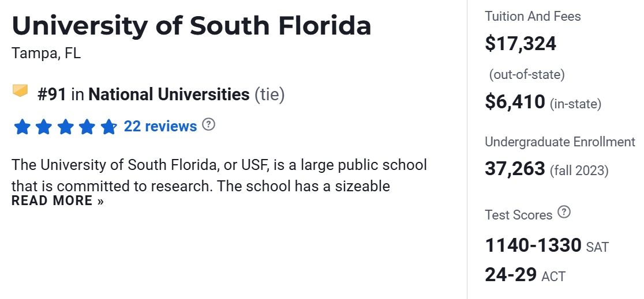644x299 pixels.
Task: Click the University of South Florida heading
Action: pyautogui.click(x=191, y=26)
